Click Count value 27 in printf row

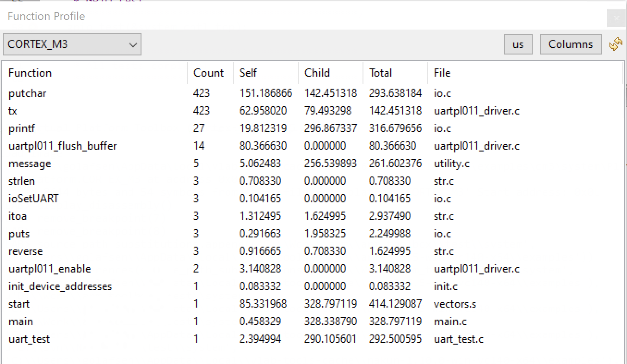pos(199,128)
